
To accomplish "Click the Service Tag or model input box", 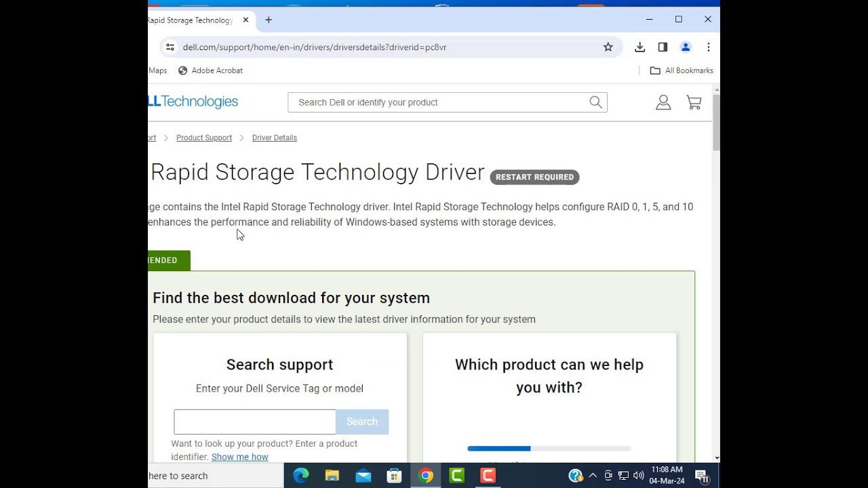I will click(x=255, y=422).
